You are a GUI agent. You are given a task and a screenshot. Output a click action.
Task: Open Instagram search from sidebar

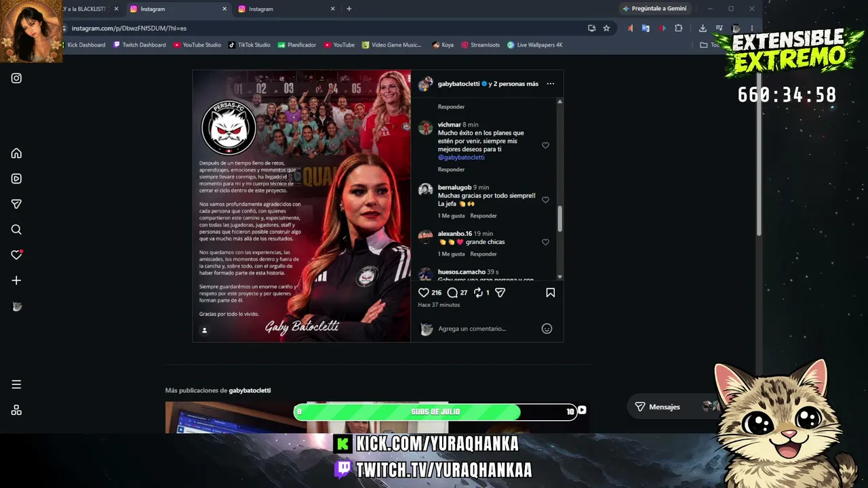(x=16, y=230)
